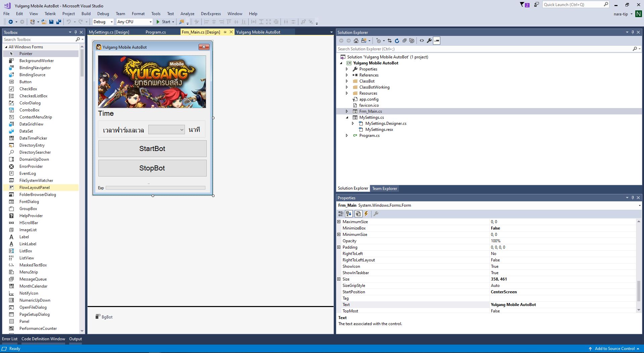This screenshot has width=644, height=353.
Task: Click Sync with Active Document icon
Action: 390,41
